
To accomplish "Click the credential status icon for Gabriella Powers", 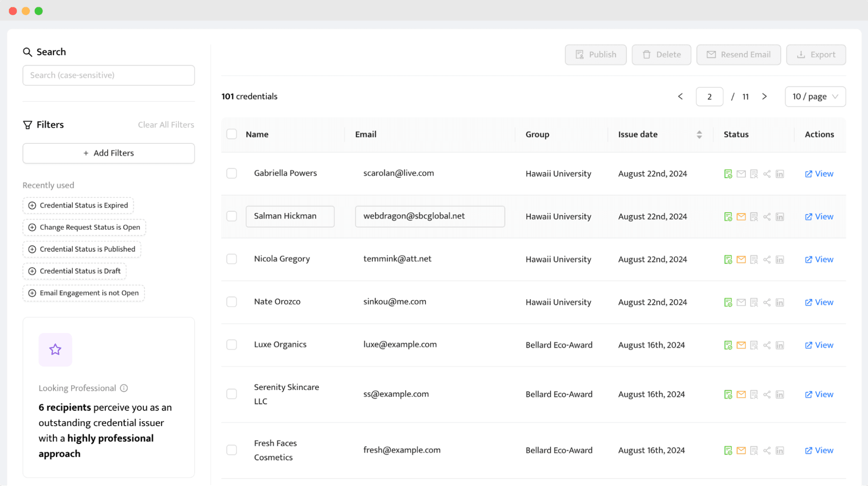I will point(728,174).
